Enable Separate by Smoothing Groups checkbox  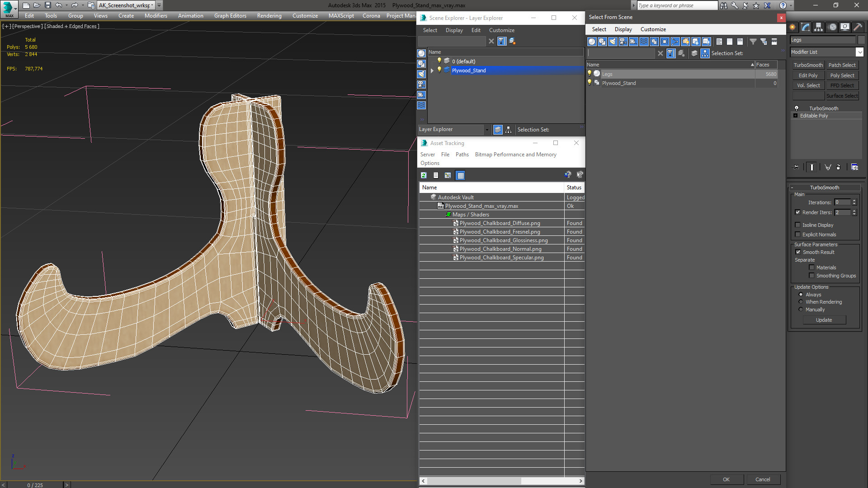(811, 276)
